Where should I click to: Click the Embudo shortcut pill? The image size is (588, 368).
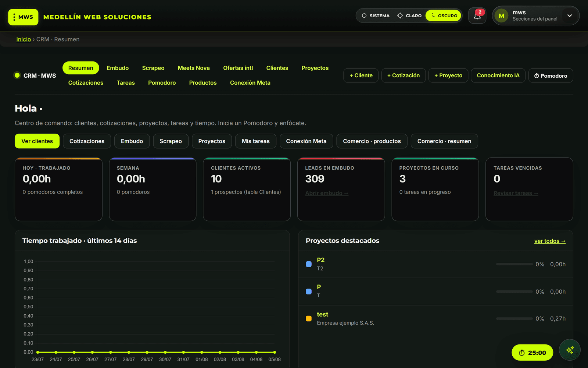(132, 141)
